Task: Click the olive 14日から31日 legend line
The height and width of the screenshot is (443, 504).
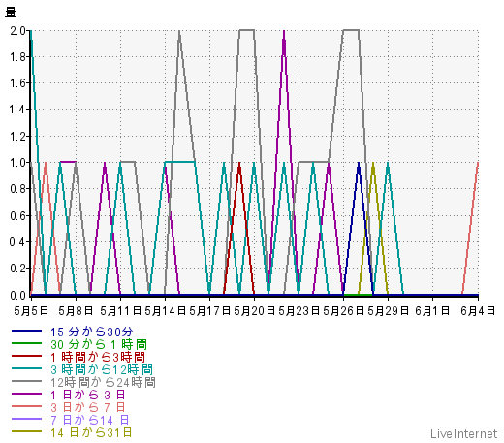Action: [26, 431]
